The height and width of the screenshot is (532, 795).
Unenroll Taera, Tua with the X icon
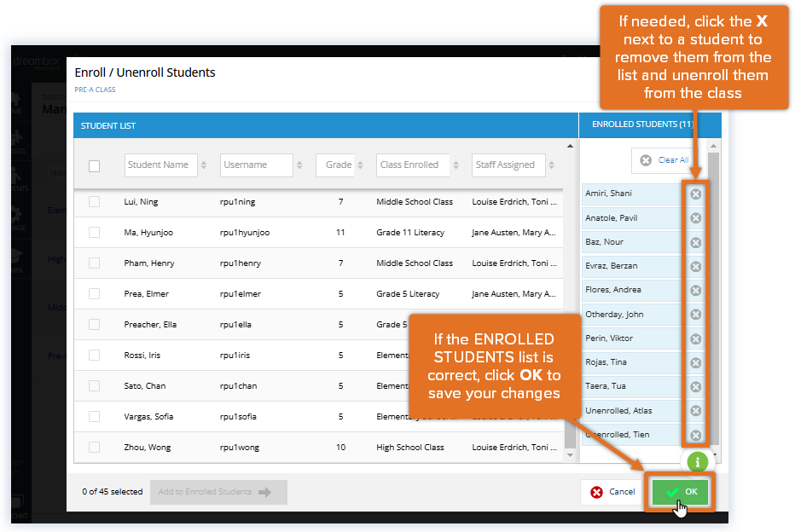696,386
